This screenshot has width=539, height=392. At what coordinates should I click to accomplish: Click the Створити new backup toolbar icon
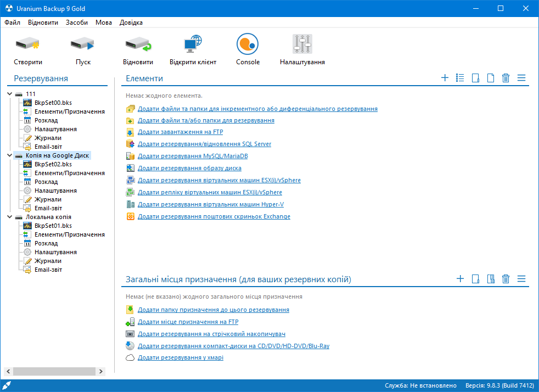pyautogui.click(x=28, y=44)
